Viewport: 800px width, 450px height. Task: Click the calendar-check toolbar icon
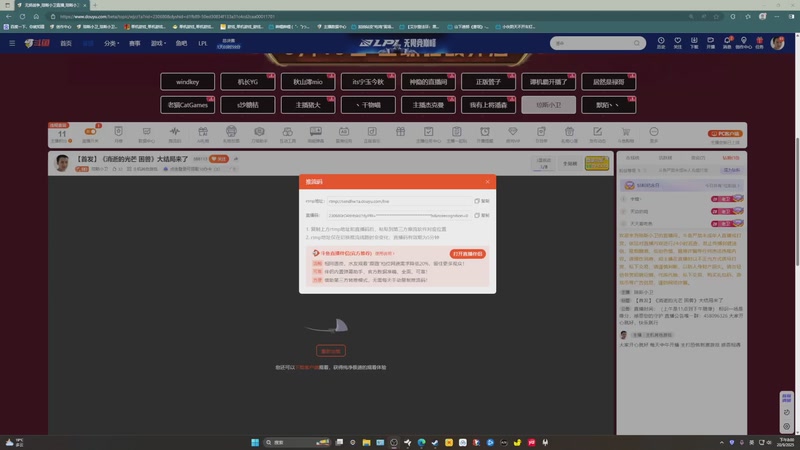point(429,132)
